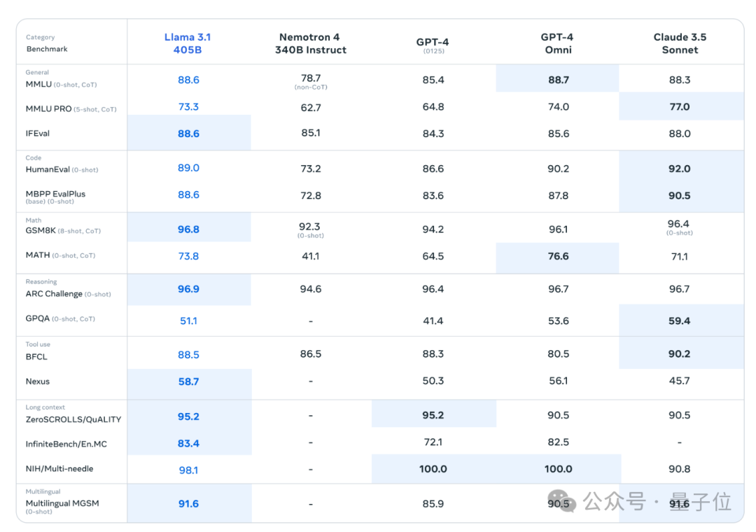This screenshot has height=532, width=756.
Task: Select the ZeroSCROLLS/QuALITY row label
Action: tap(73, 419)
